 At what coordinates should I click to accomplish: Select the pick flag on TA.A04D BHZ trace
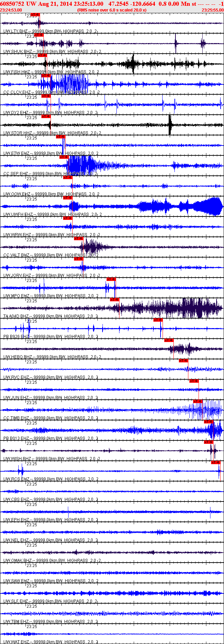[x=115, y=300]
